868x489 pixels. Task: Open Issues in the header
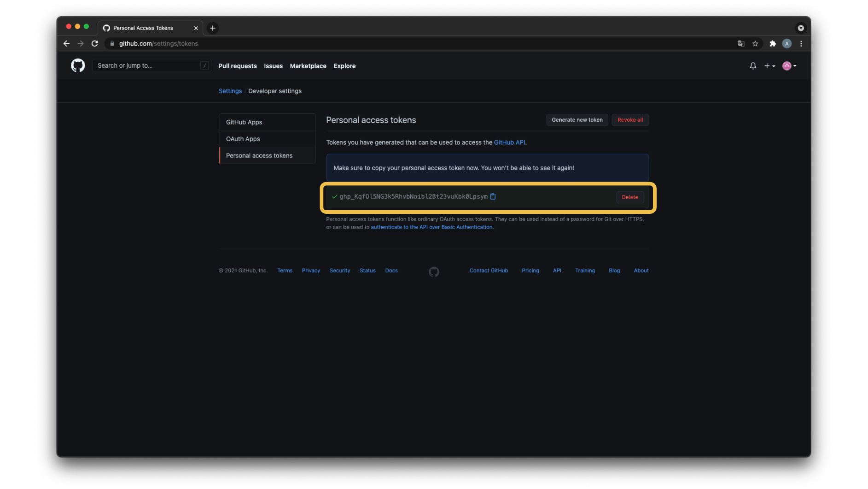click(273, 66)
